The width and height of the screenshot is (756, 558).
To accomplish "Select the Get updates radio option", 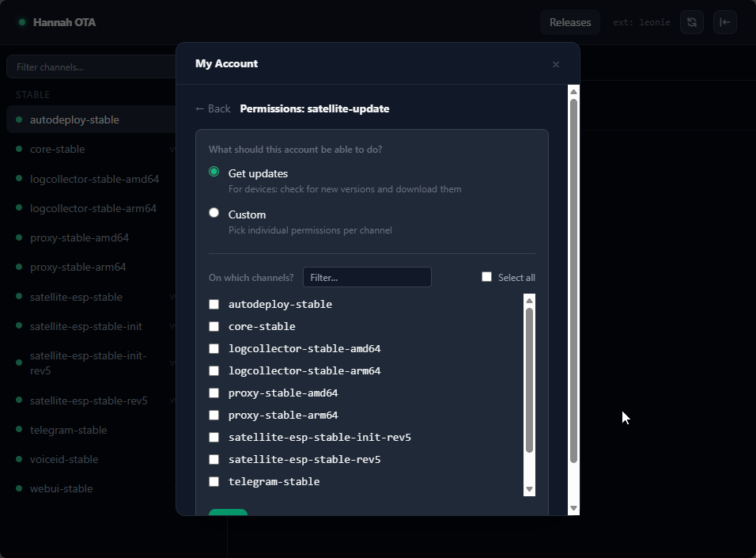I will click(214, 172).
